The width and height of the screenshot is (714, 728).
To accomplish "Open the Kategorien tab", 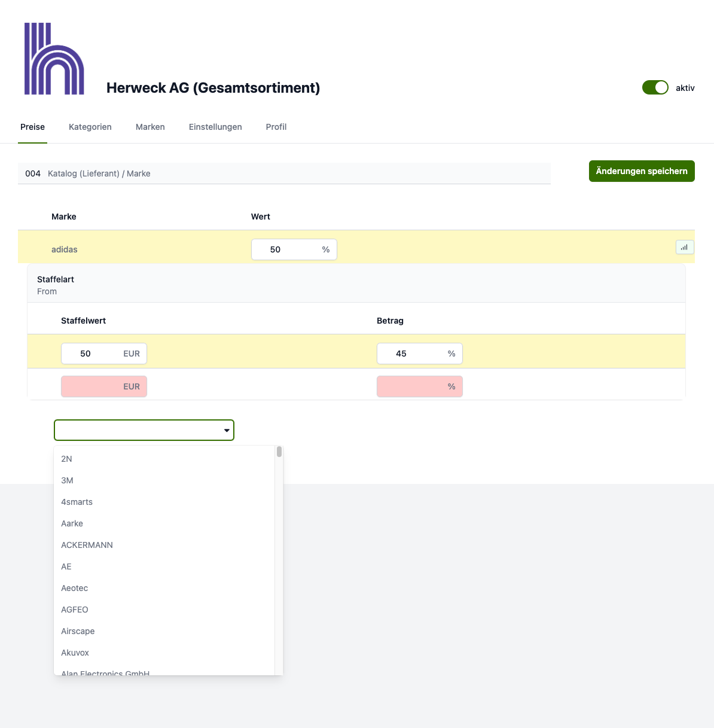I will coord(90,127).
